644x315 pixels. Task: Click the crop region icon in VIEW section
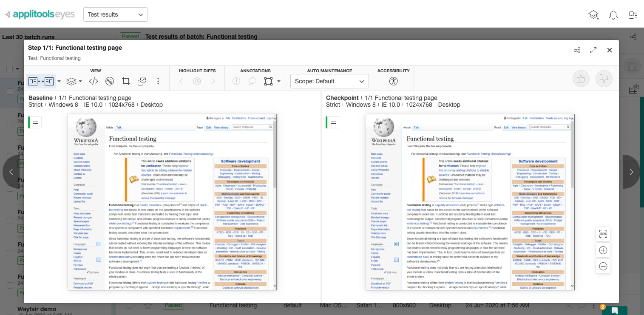(126, 81)
